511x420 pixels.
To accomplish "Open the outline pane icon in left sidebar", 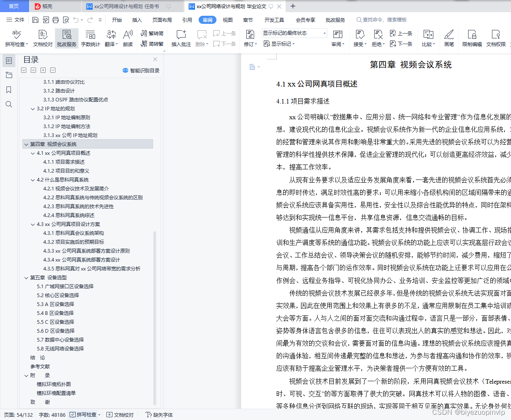I will click(x=9, y=61).
